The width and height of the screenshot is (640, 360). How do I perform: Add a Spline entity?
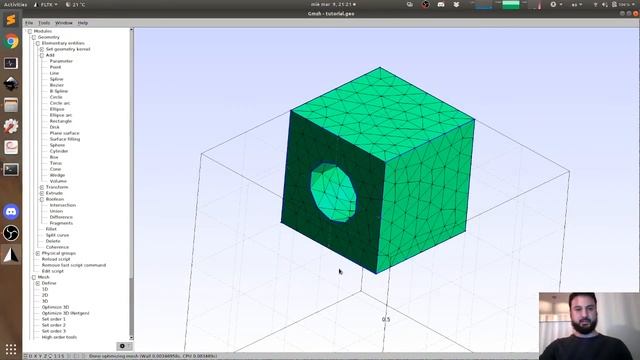click(56, 79)
